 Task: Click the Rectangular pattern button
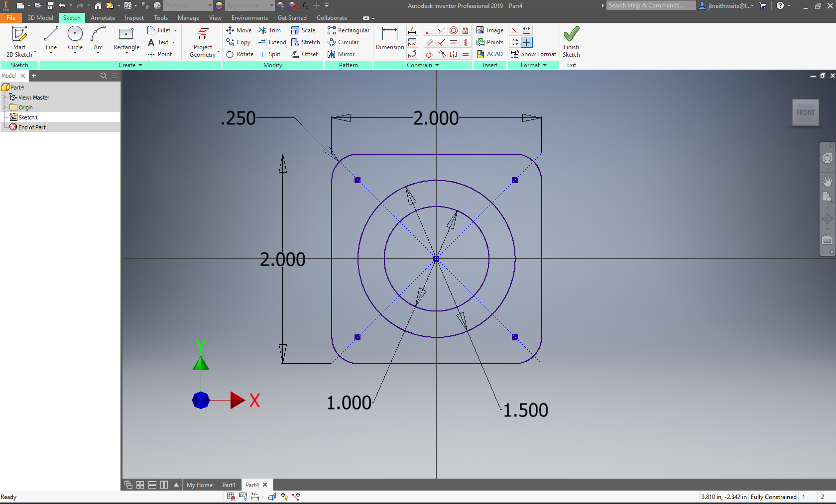tap(349, 30)
